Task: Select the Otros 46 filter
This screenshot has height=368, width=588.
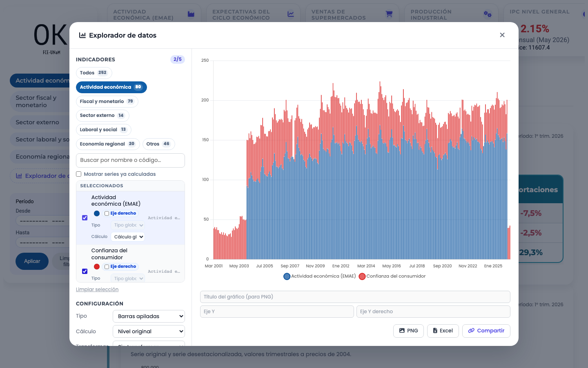Action: (x=159, y=144)
